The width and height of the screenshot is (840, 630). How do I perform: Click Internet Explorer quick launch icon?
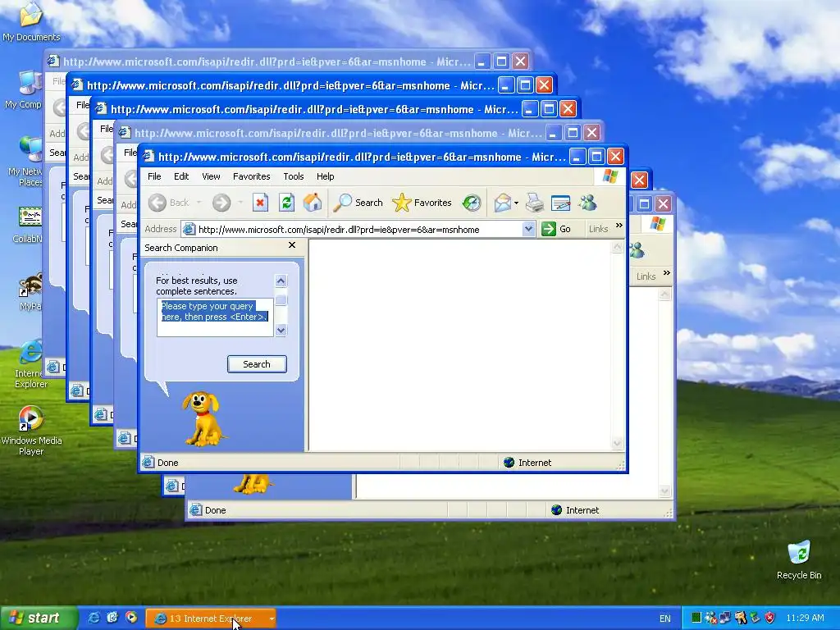point(94,618)
